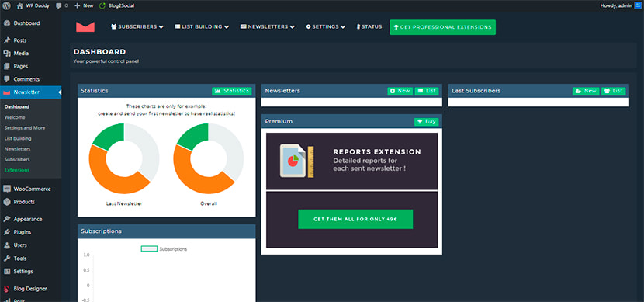The height and width of the screenshot is (302, 644).
Task: Open Blog2Social from the admin bar
Action: 117,5
